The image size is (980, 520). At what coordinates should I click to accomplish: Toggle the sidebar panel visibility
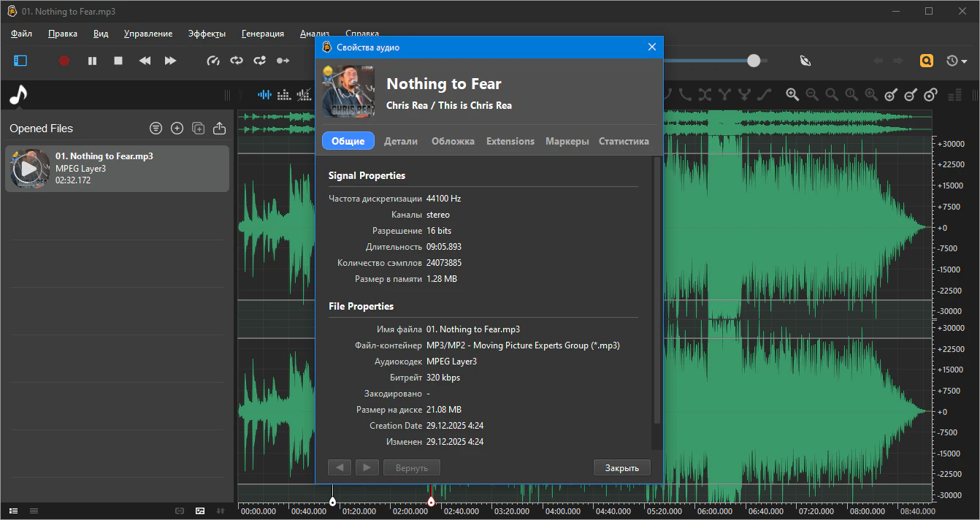pyautogui.click(x=20, y=61)
